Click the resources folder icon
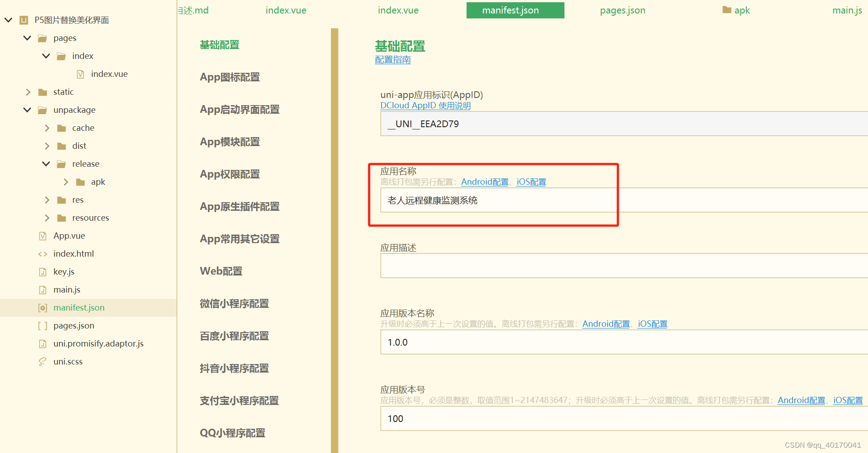The image size is (868, 453). [62, 218]
